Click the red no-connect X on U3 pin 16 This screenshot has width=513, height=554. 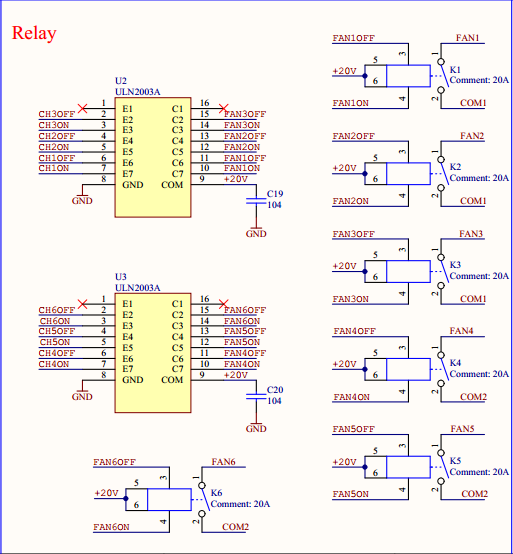pyautogui.click(x=224, y=304)
